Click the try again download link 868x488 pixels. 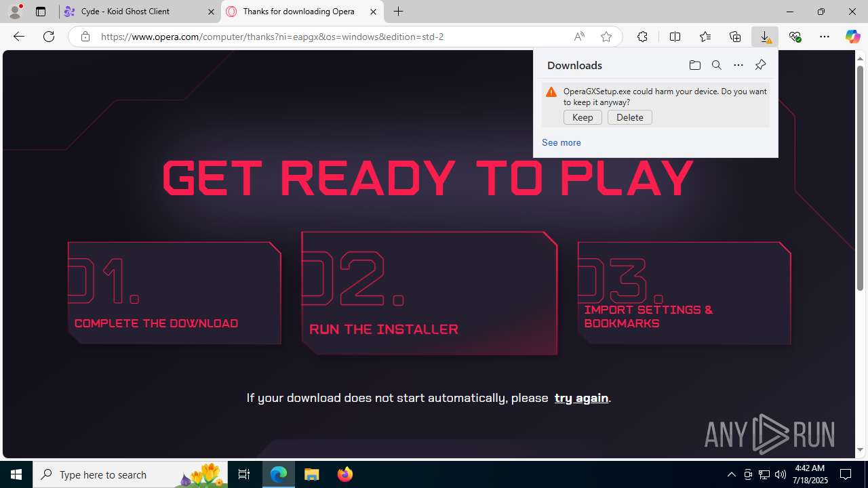[x=581, y=398]
